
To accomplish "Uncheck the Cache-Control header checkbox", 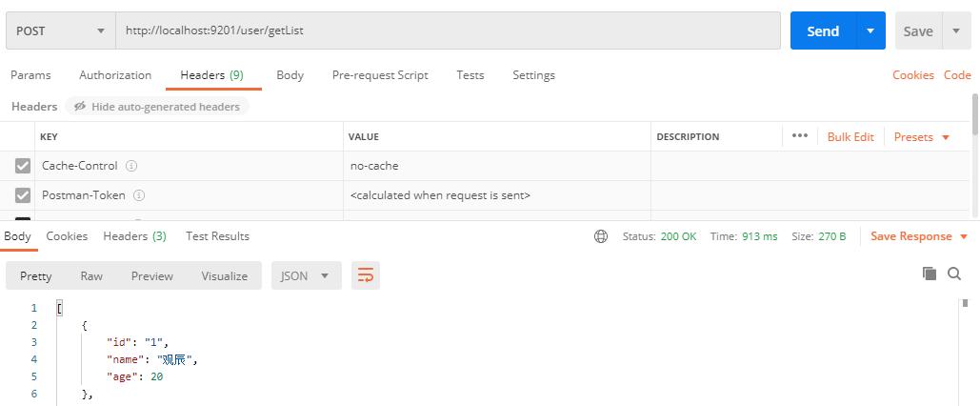I will pyautogui.click(x=23, y=166).
